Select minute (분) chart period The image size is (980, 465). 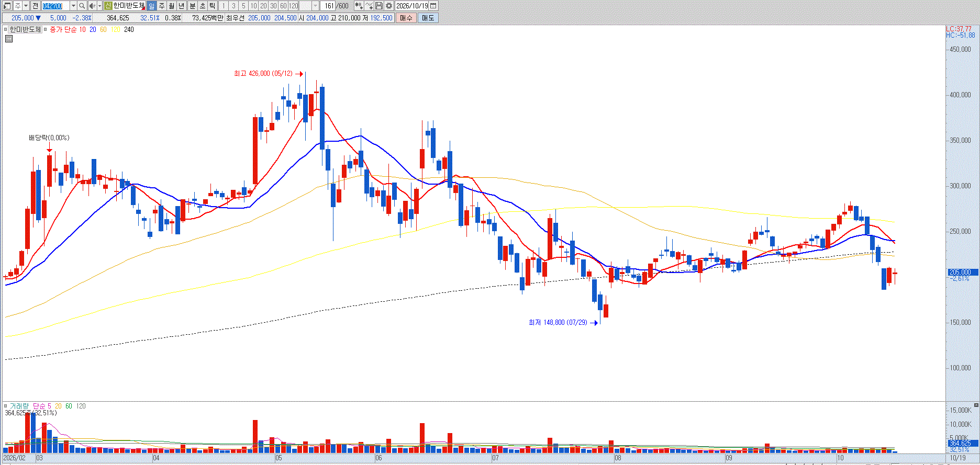(192, 6)
